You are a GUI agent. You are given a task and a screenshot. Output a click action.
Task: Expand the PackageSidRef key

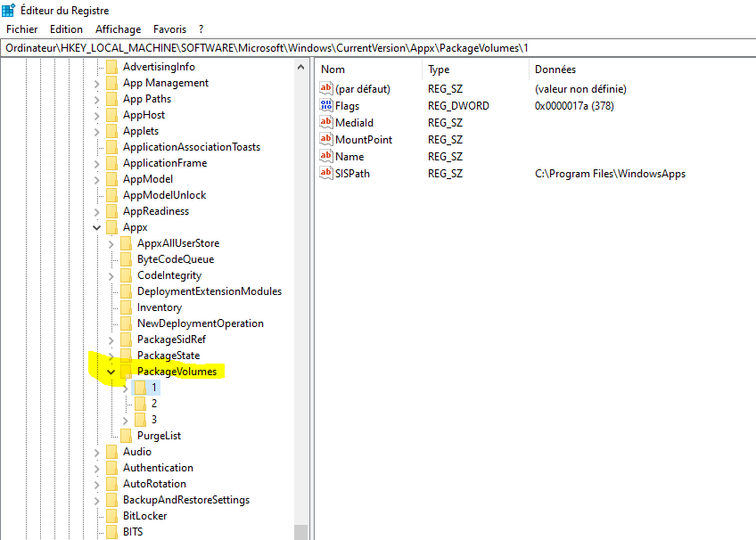click(111, 340)
